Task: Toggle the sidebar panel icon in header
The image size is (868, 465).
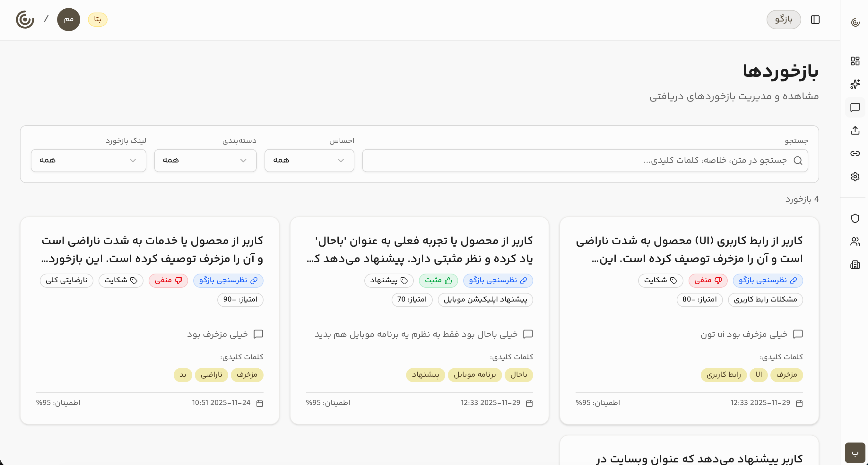Action: click(815, 20)
